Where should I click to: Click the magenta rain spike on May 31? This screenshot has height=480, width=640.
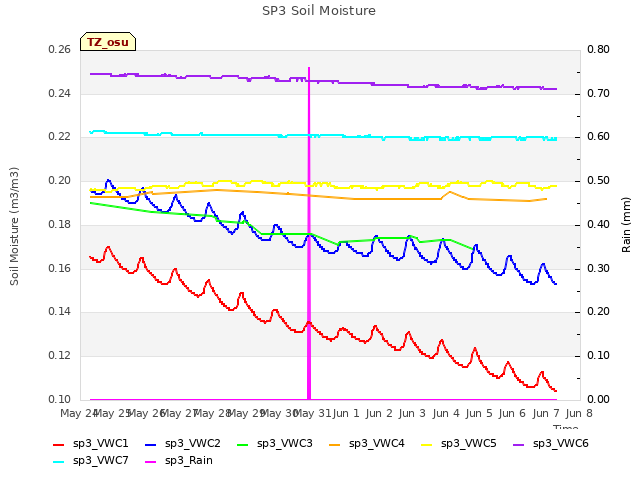point(309,233)
